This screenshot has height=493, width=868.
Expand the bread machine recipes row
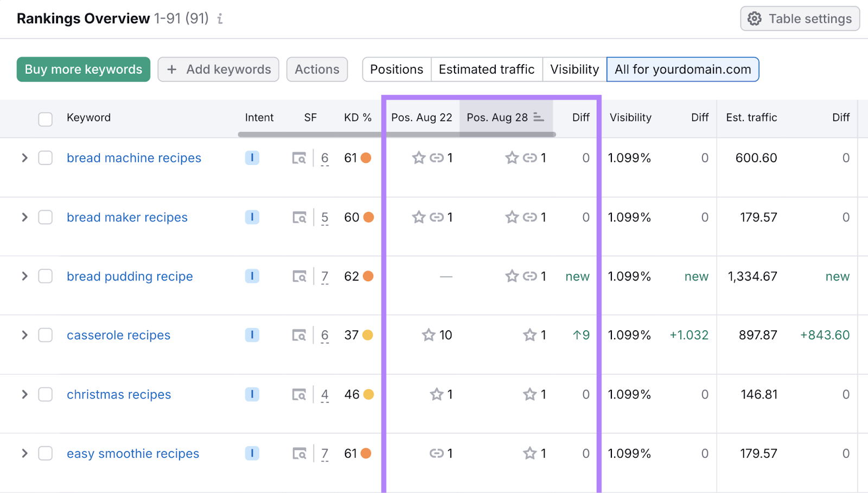24,157
